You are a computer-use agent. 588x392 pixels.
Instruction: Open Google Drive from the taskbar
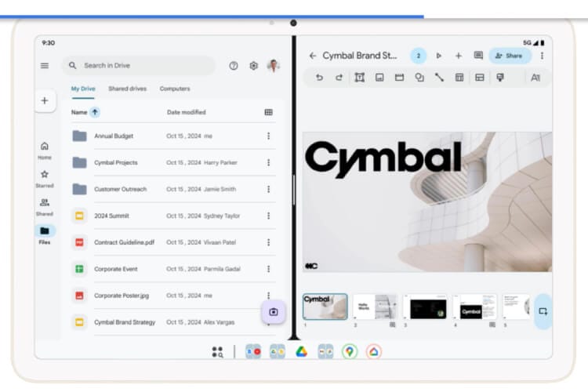tap(302, 352)
